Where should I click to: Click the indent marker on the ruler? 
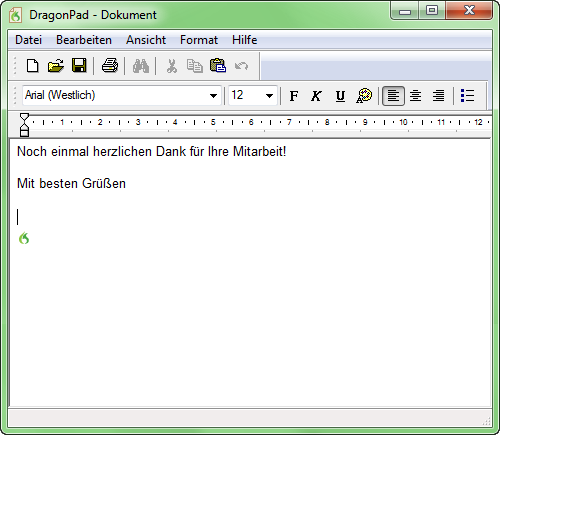(x=24, y=125)
